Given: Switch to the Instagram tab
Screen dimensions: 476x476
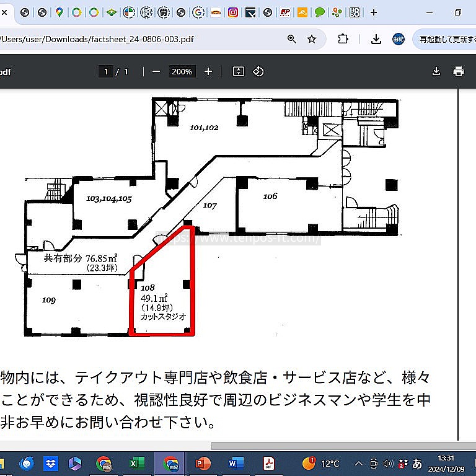Looking at the screenshot, I should point(233,12).
